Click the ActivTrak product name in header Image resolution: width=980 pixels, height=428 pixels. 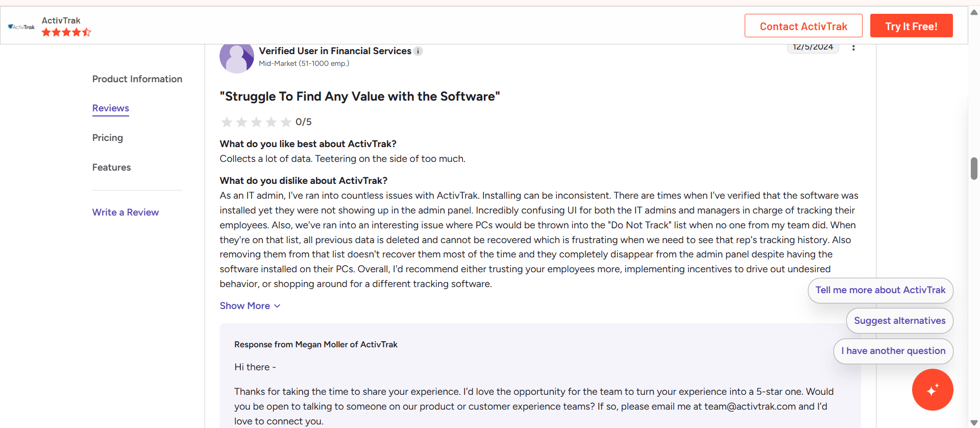tap(61, 20)
